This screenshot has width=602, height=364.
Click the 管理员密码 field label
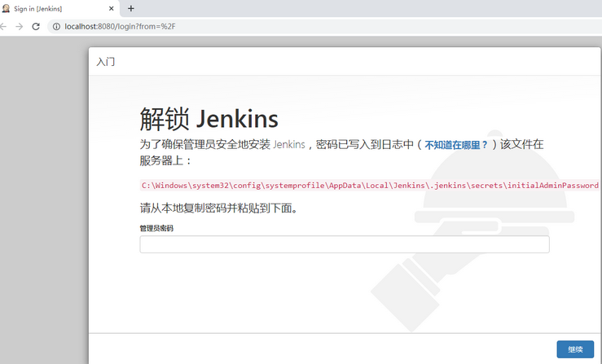[x=156, y=229]
